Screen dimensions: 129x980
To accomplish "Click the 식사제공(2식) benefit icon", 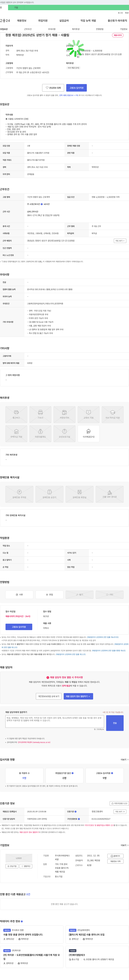I will (x=89, y=434).
